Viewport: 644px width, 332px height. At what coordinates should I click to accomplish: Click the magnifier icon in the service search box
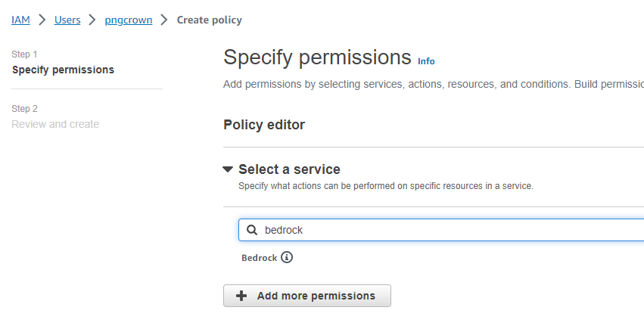pos(251,230)
